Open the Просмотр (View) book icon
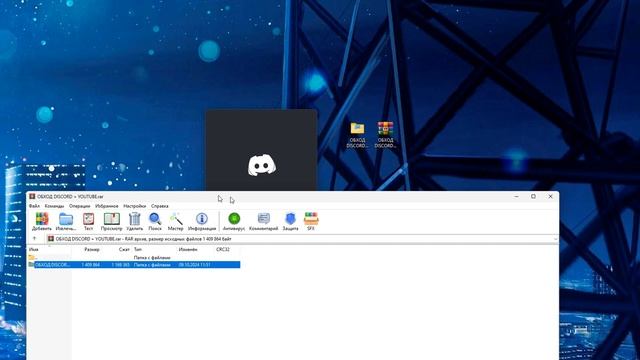The width and height of the screenshot is (640, 360). [111, 222]
